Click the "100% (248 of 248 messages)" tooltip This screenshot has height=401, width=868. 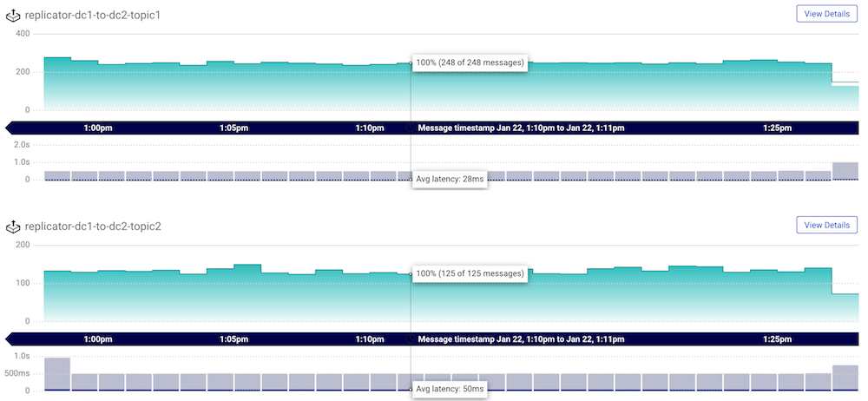(x=470, y=62)
